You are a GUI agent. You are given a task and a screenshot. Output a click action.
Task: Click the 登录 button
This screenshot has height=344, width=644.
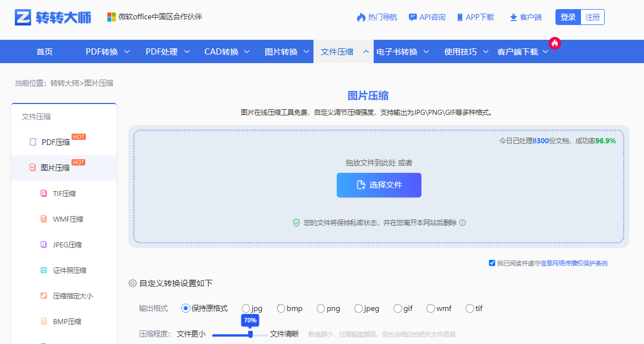tap(568, 17)
